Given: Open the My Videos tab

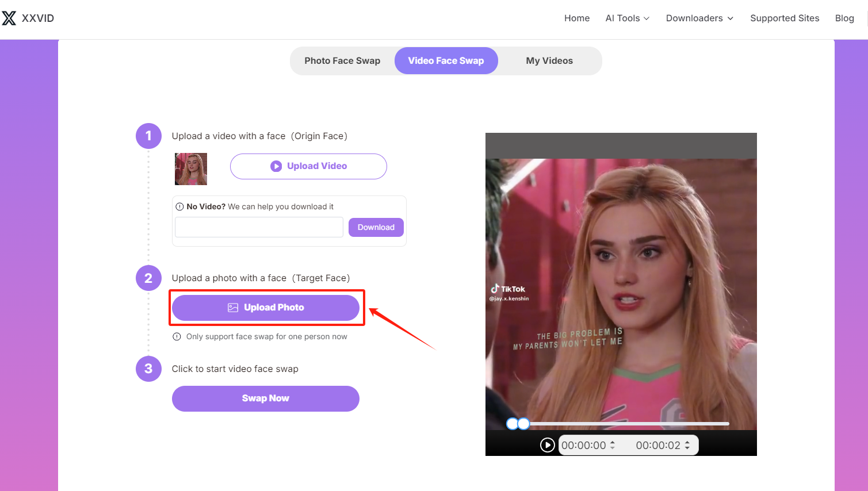Looking at the screenshot, I should (549, 60).
